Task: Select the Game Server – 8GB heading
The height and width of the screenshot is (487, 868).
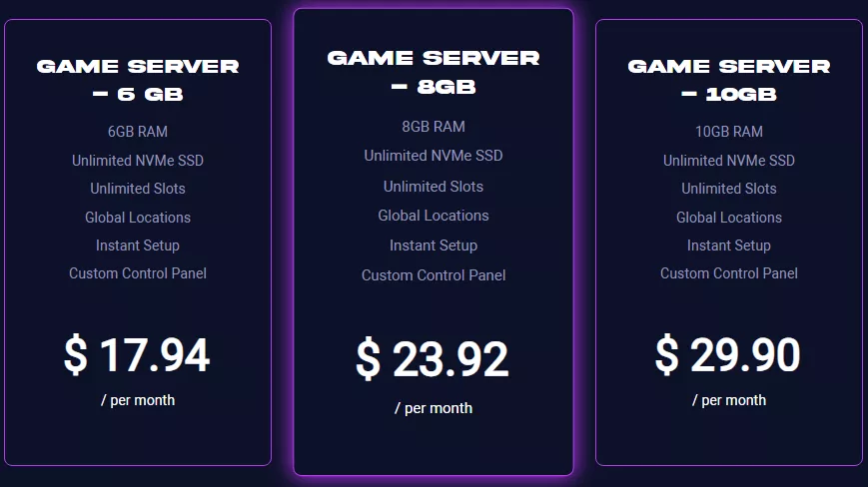Action: [434, 73]
